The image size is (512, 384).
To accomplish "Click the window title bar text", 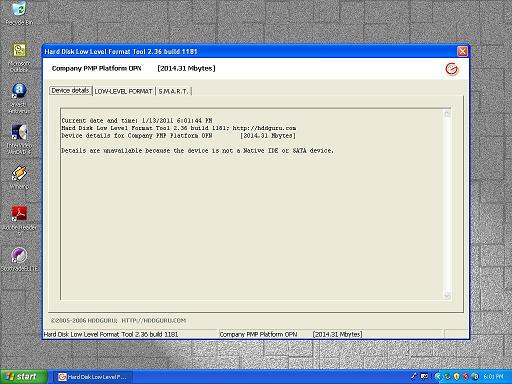I will pyautogui.click(x=121, y=52).
